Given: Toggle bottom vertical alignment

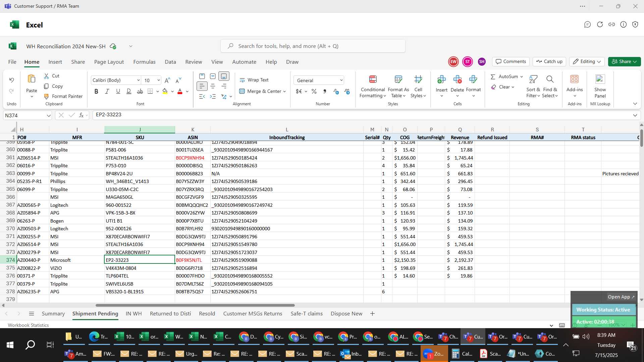Looking at the screenshot, I should pos(224,76).
